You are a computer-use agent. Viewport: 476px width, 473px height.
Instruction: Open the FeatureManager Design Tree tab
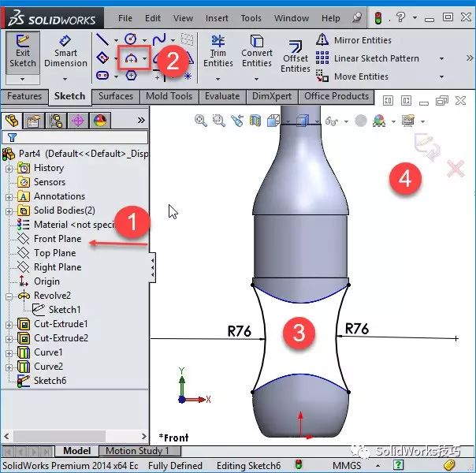(x=11, y=121)
